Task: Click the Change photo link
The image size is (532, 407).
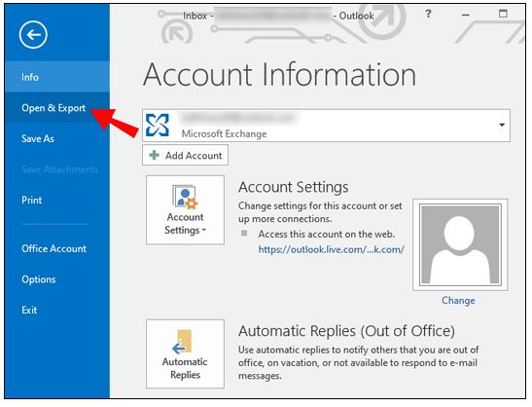Action: tap(458, 301)
